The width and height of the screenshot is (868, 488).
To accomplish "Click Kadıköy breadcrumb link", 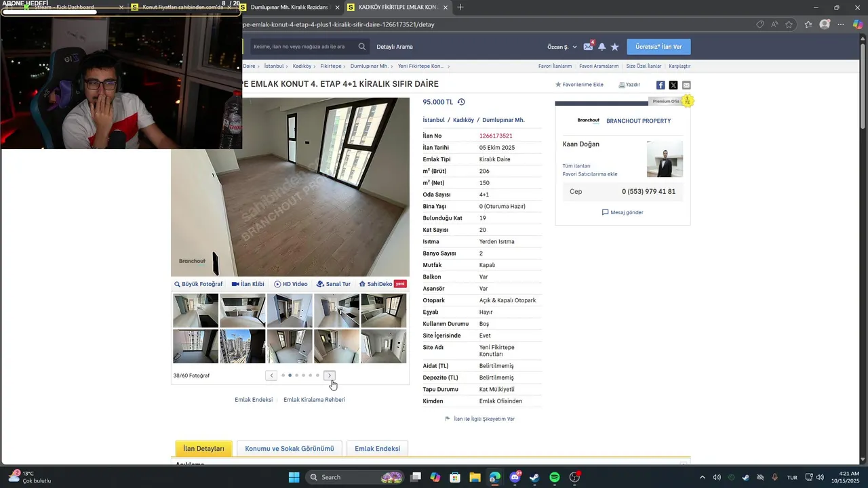I will coord(302,66).
